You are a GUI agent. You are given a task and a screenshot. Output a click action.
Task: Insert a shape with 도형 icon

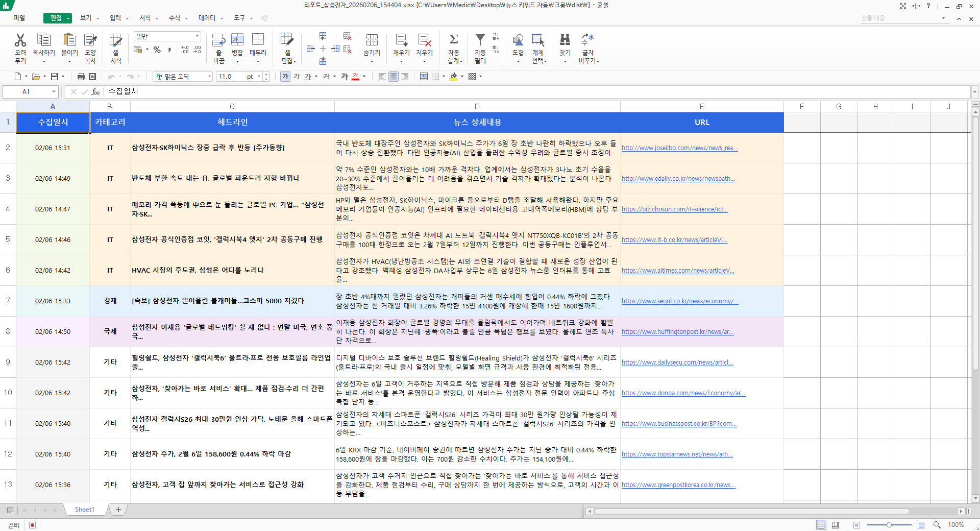[518, 40]
